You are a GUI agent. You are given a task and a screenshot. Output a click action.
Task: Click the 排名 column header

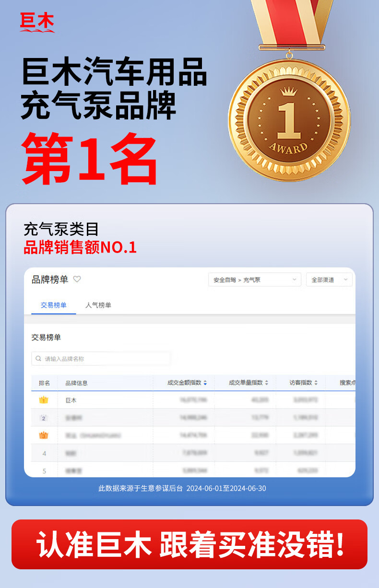click(x=45, y=383)
